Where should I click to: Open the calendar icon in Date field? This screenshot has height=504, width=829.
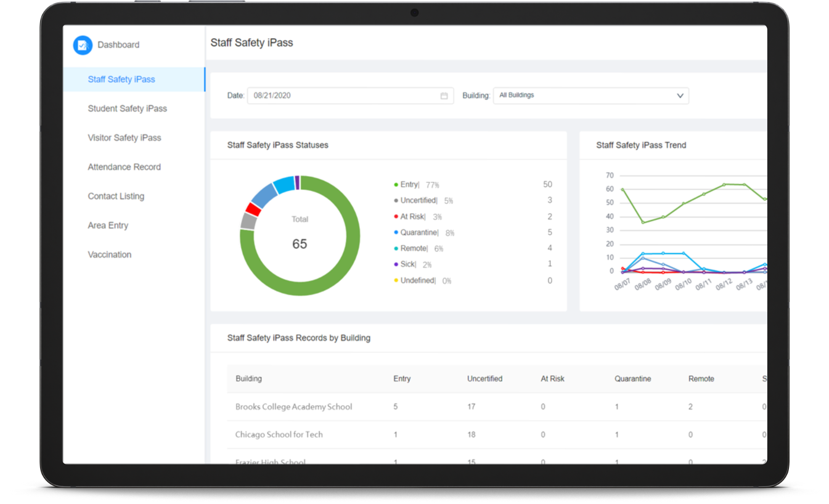[x=444, y=96]
